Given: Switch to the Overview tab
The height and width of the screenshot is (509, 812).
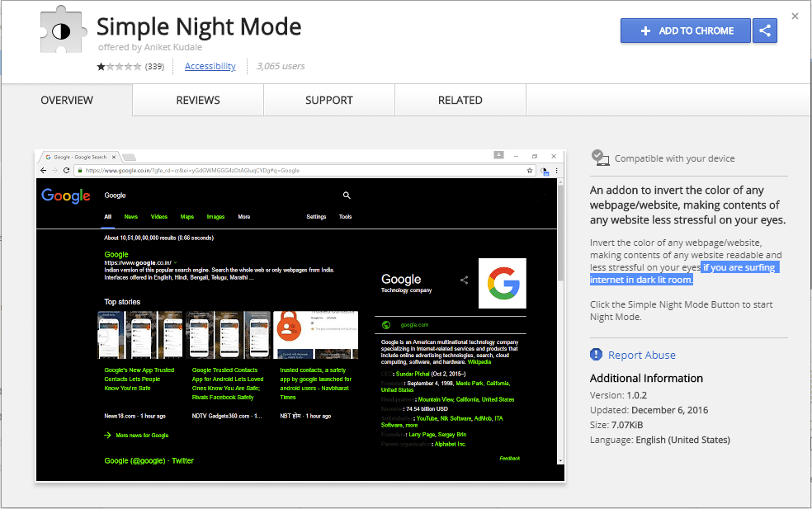Looking at the screenshot, I should tap(67, 100).
